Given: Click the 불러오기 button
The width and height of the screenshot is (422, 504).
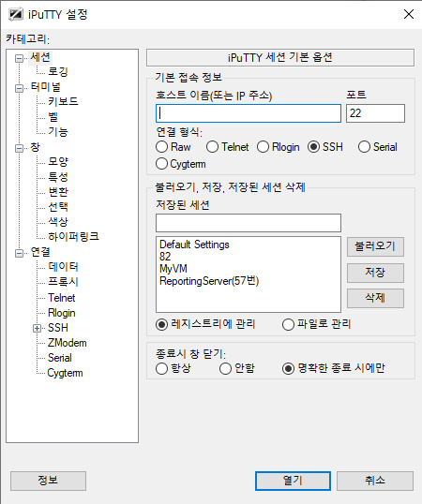Looking at the screenshot, I should coord(375,246).
